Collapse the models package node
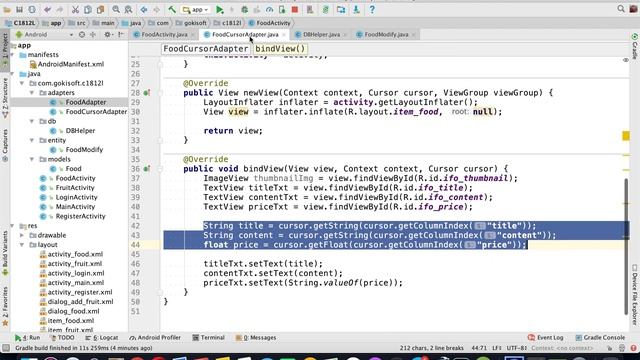This screenshot has height=360, width=640. point(32,159)
